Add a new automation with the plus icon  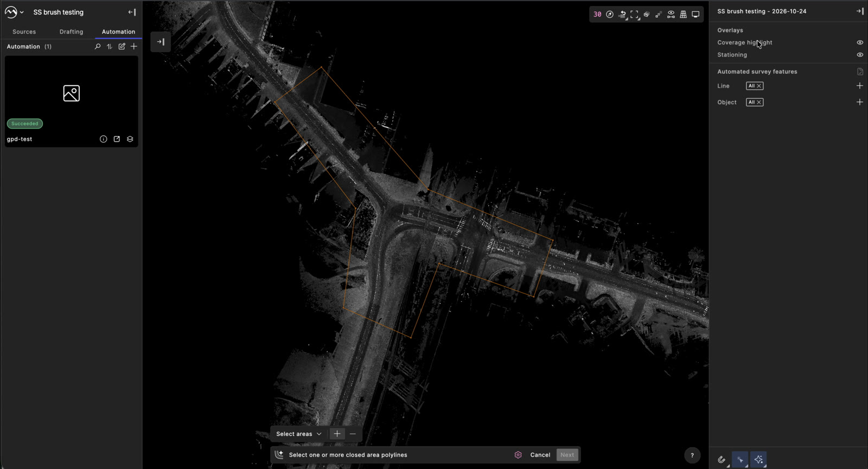134,47
